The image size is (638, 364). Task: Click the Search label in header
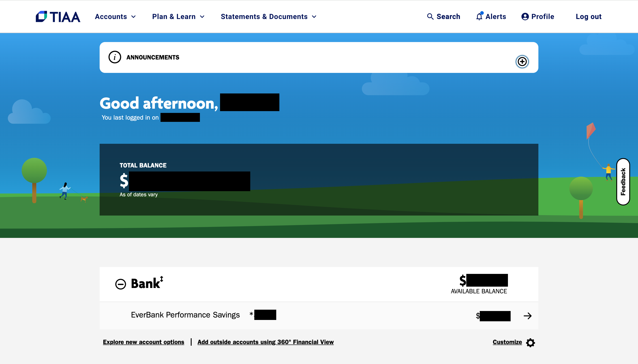tap(448, 17)
